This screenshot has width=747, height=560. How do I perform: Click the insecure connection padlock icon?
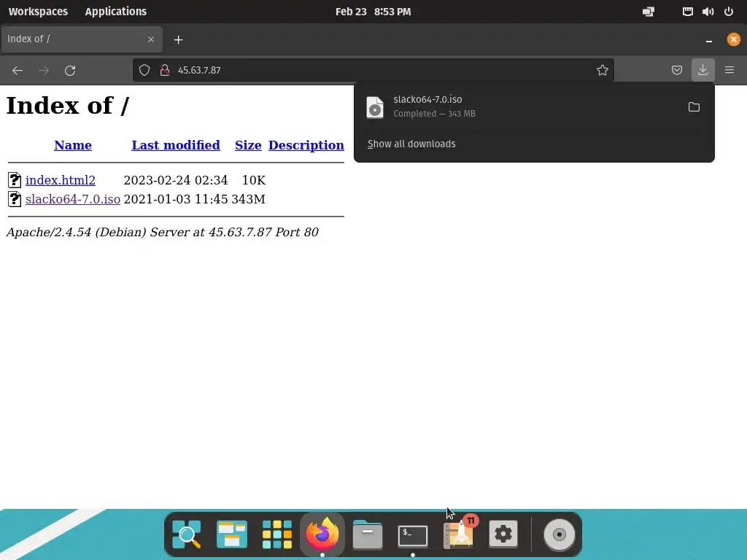tap(165, 71)
